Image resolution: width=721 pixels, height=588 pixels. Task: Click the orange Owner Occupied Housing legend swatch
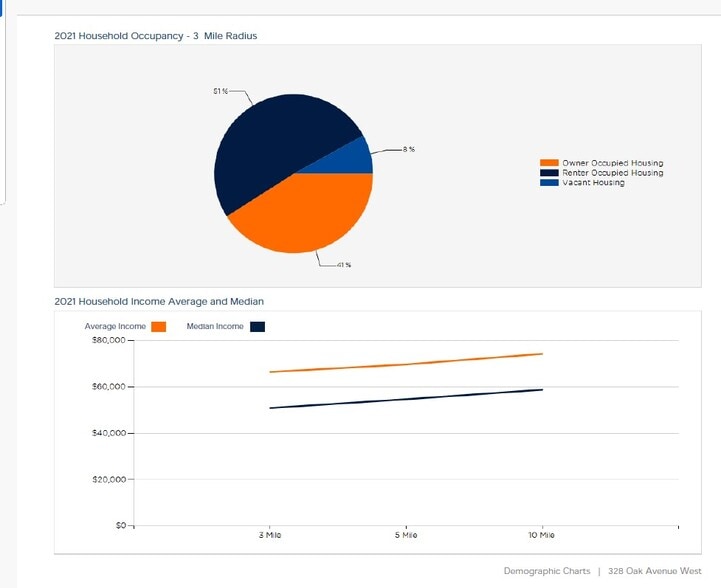pyautogui.click(x=549, y=163)
